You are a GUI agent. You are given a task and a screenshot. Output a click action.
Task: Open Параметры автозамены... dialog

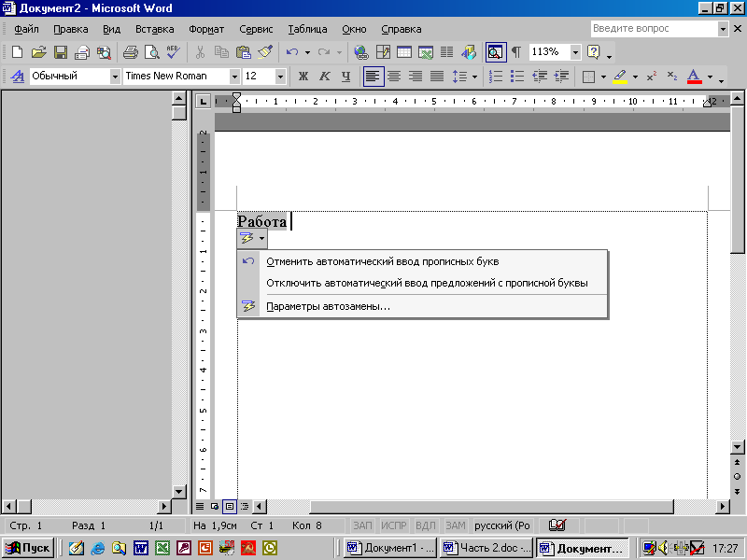422,306
